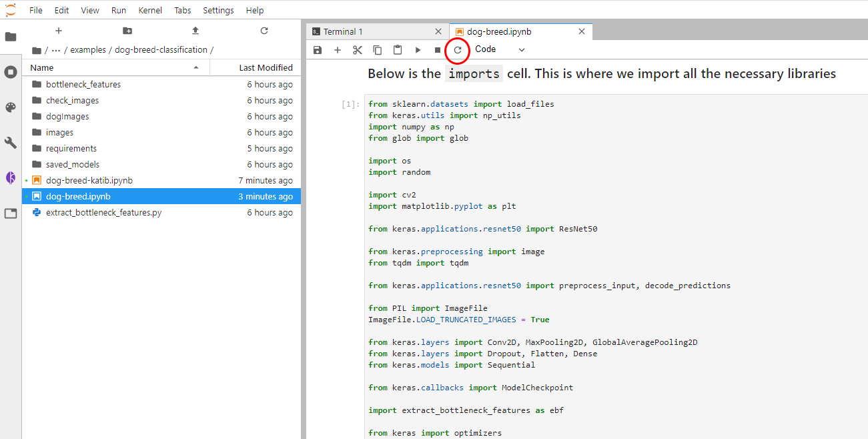
Task: Close the dog-breed.ipynb tab
Action: [x=582, y=31]
